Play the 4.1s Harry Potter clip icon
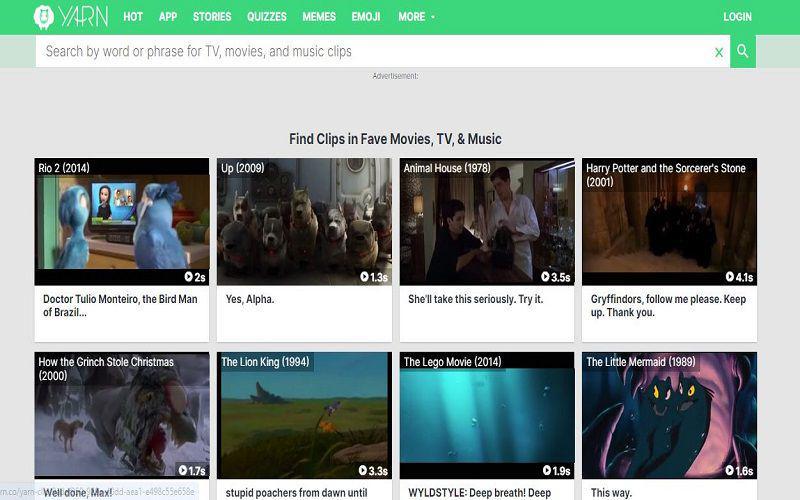Image resolution: width=800 pixels, height=500 pixels. pos(730,277)
